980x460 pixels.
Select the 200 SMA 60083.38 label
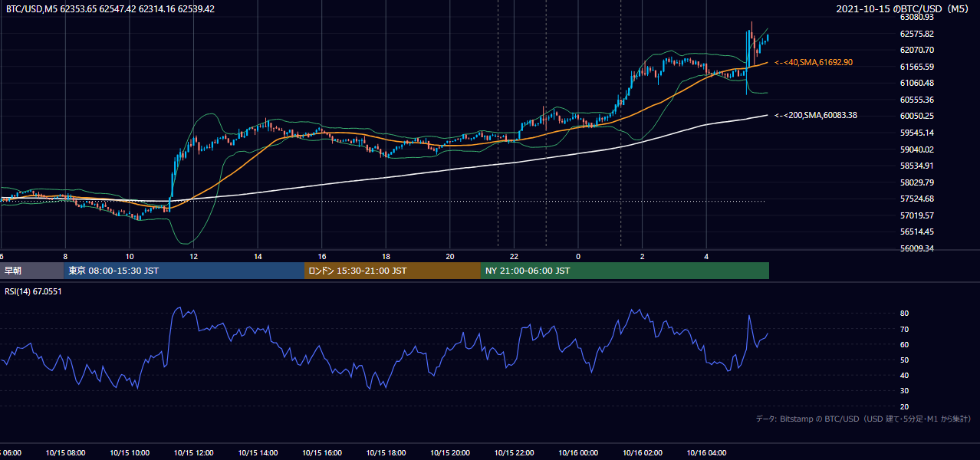point(816,115)
